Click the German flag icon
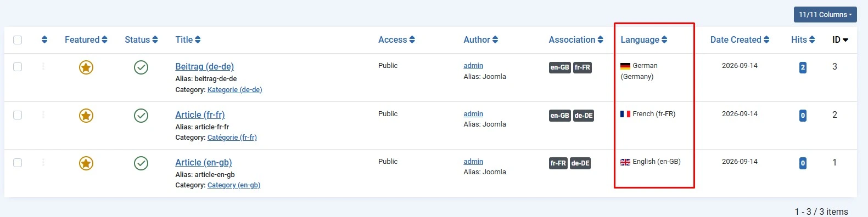The height and width of the screenshot is (217, 868). click(x=625, y=66)
